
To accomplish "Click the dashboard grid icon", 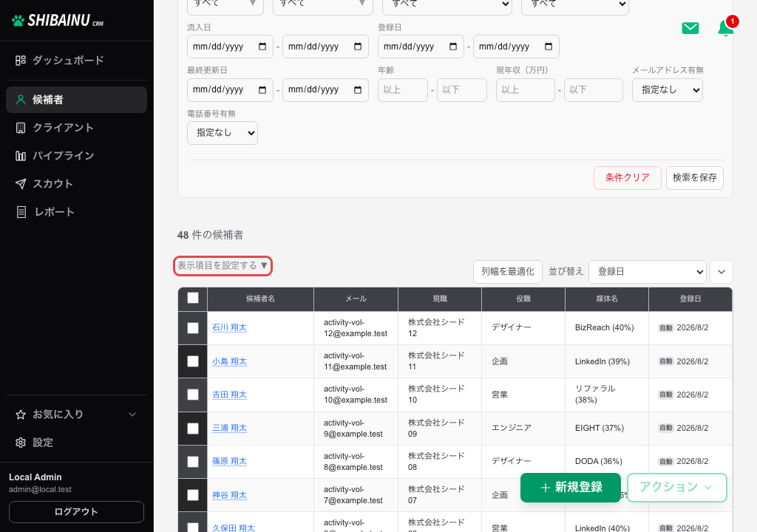I will click(x=20, y=61).
